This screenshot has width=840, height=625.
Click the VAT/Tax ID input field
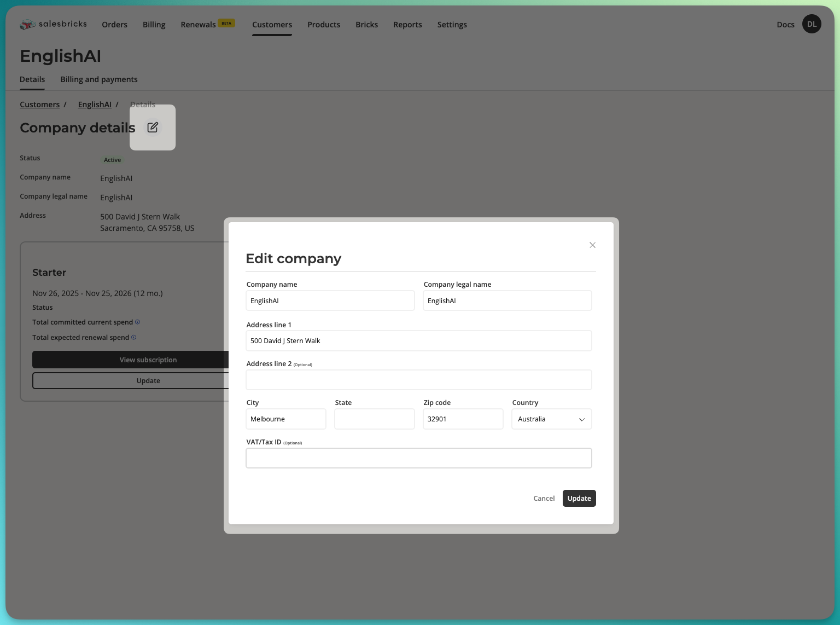tap(419, 458)
